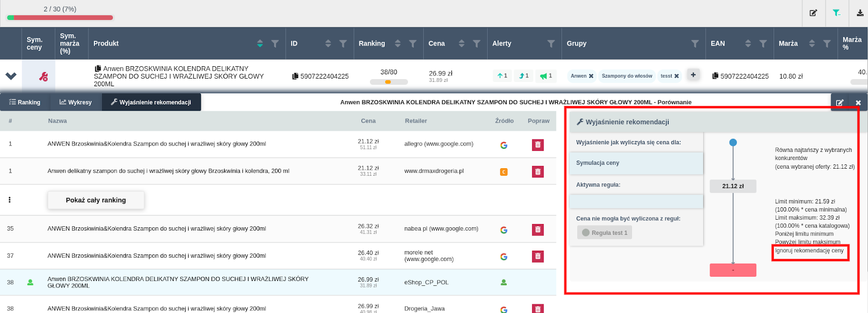
Task: Close the comparison panel with X
Action: click(x=858, y=103)
